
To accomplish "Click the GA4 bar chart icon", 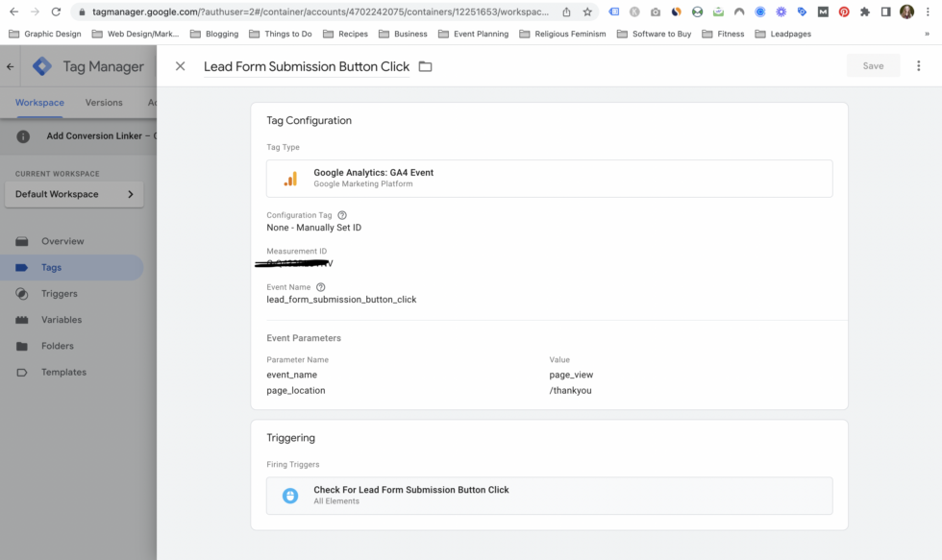I will click(x=290, y=179).
